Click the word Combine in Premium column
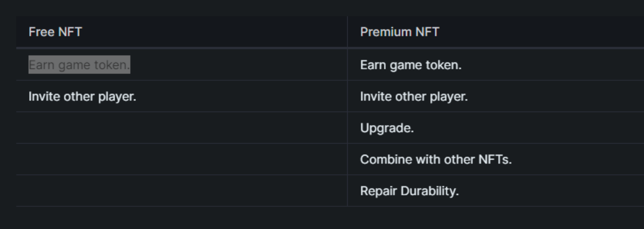 [379, 160]
